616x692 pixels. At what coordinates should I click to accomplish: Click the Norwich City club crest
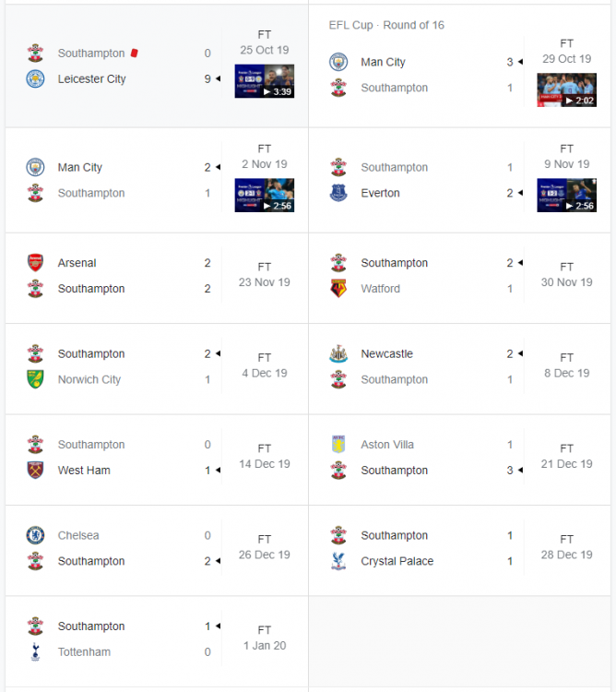[x=35, y=379]
